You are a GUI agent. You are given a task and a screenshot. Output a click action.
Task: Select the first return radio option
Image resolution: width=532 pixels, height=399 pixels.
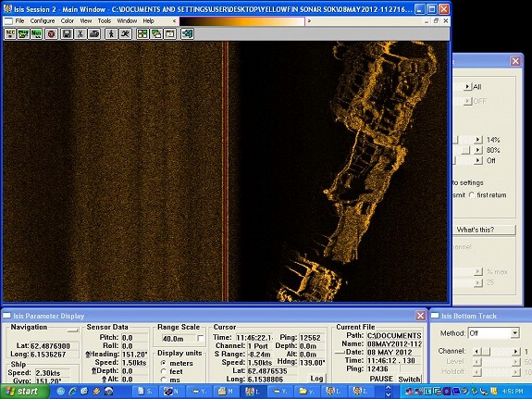tap(472, 195)
